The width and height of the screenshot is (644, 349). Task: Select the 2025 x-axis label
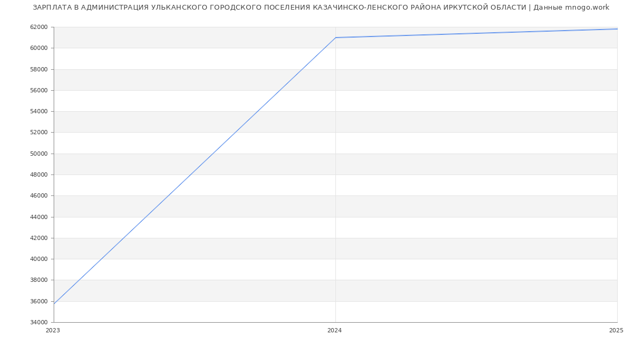click(x=616, y=331)
